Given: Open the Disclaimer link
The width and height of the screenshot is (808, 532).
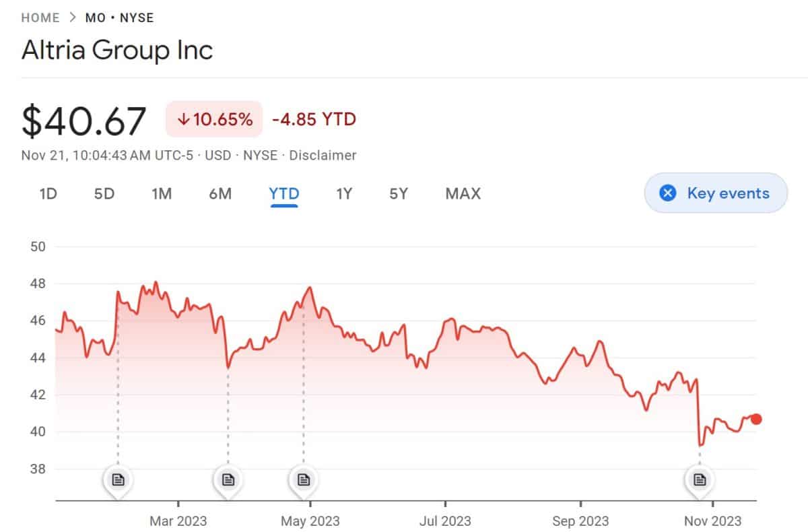Looking at the screenshot, I should (x=323, y=156).
